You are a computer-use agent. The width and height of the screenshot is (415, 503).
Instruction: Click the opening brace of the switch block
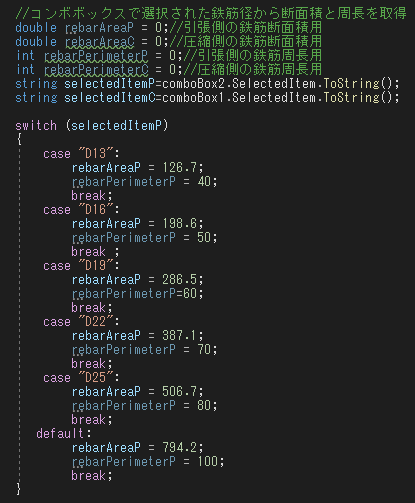pyautogui.click(x=19, y=140)
